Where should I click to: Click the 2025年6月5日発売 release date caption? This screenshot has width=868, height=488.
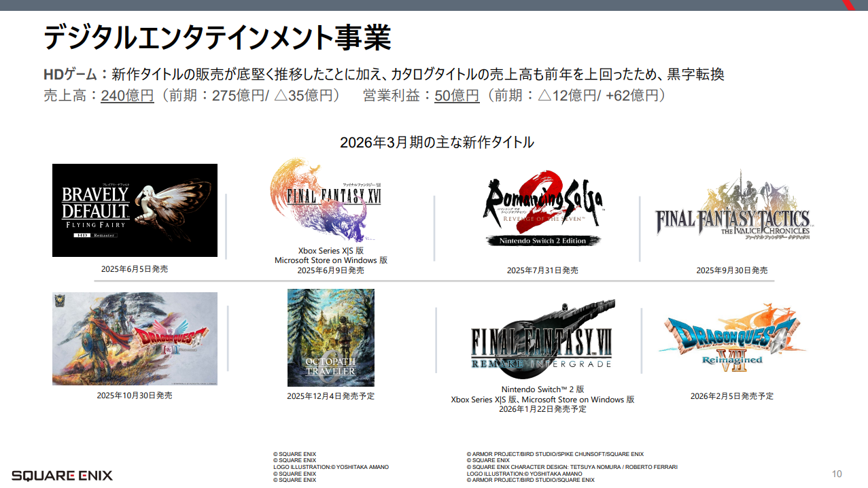point(135,269)
